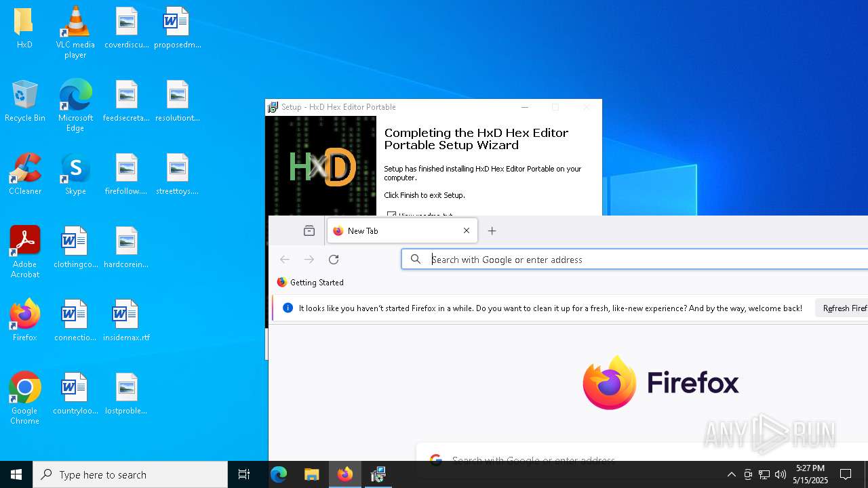The height and width of the screenshot is (488, 868).
Task: Open the HxD folder on desktop
Action: (24, 28)
